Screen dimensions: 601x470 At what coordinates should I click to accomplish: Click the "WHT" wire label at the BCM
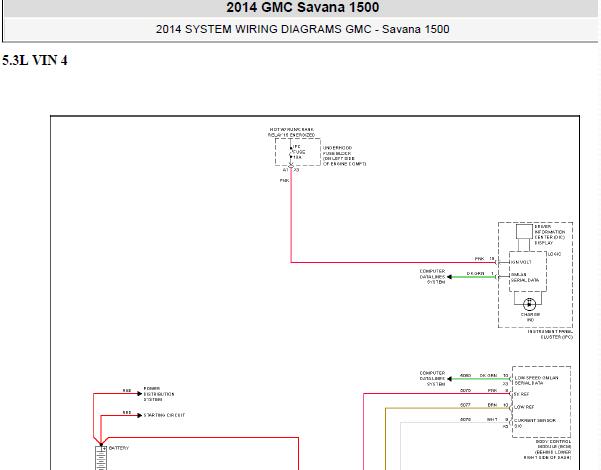(492, 419)
